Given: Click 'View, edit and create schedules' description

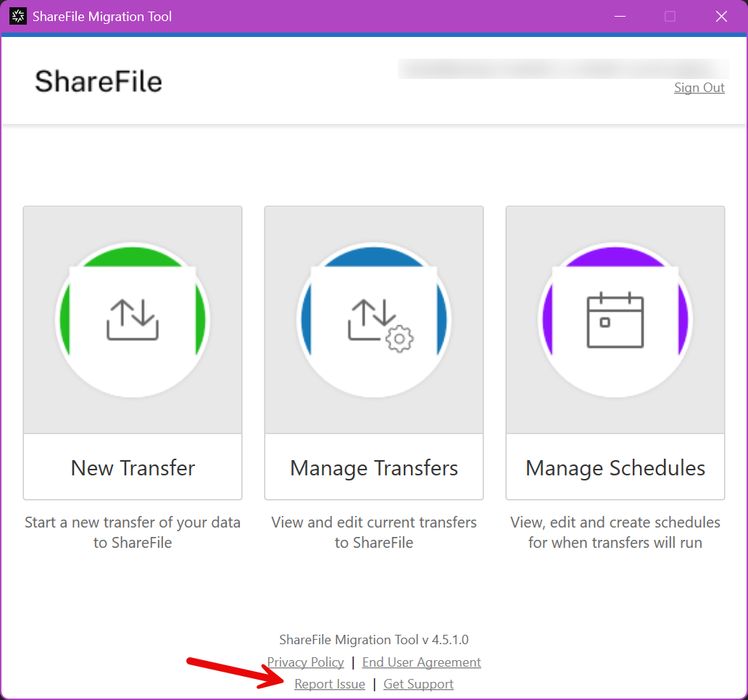Looking at the screenshot, I should (x=615, y=532).
